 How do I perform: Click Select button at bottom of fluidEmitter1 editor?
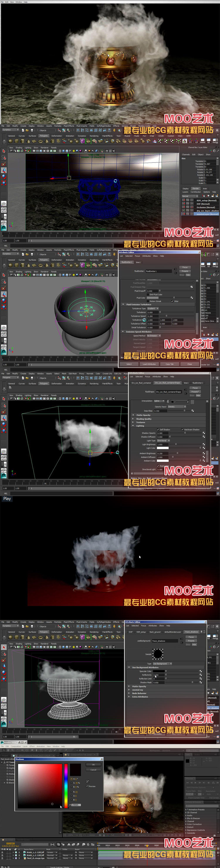pyautogui.click(x=129, y=364)
